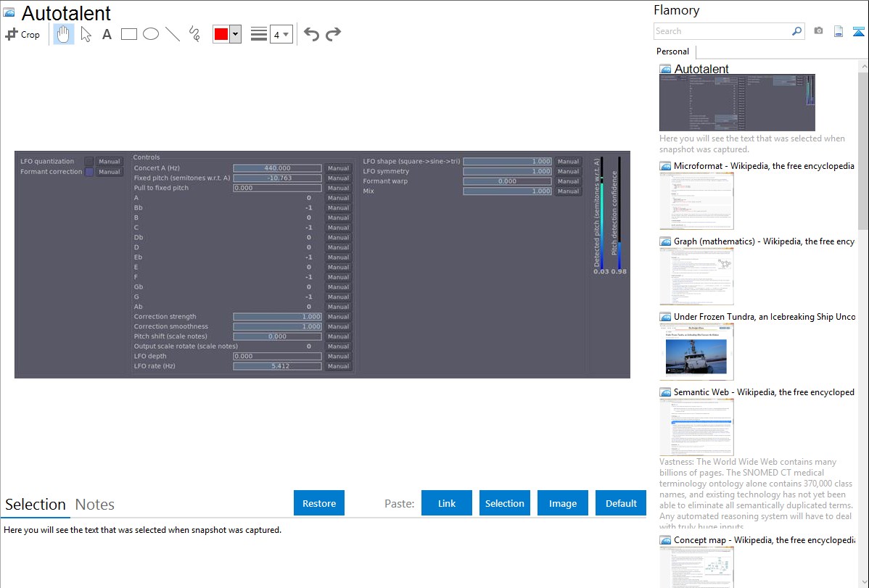This screenshot has height=588, width=869.
Task: Undo the last annotation
Action: (x=311, y=34)
